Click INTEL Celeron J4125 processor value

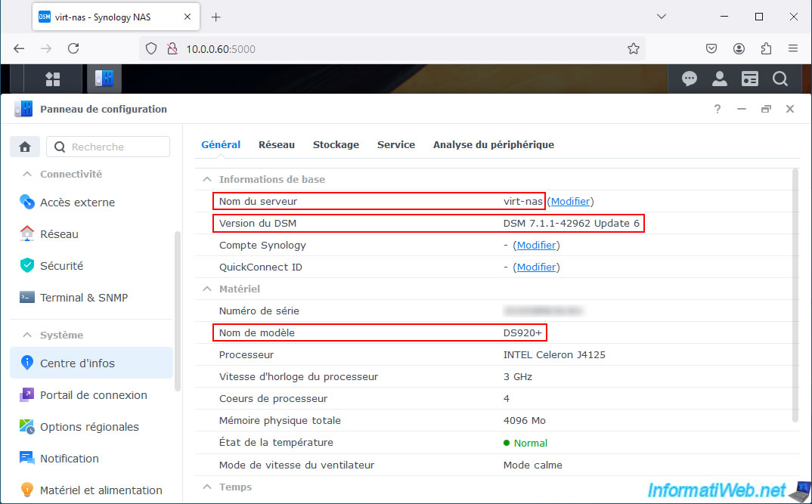click(x=554, y=355)
